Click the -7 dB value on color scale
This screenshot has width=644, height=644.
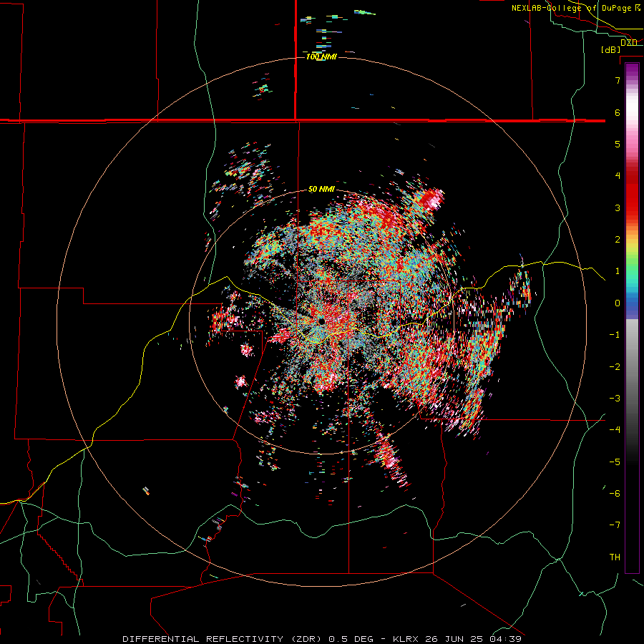615,525
